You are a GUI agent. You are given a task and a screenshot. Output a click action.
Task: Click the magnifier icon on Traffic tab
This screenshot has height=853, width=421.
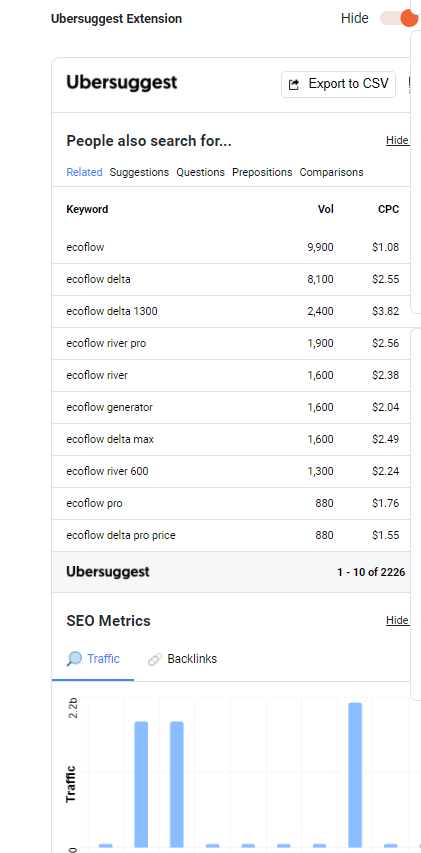(74, 659)
